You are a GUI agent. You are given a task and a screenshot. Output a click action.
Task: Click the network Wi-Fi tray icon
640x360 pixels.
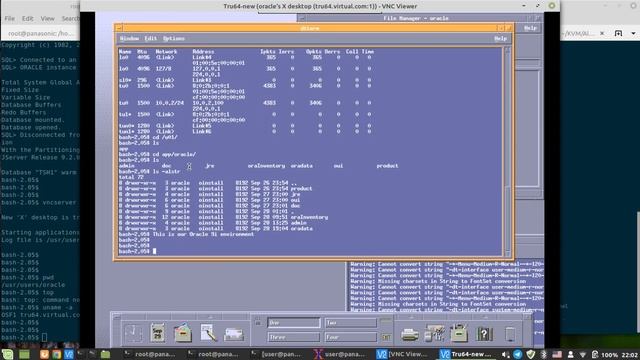[583, 354]
